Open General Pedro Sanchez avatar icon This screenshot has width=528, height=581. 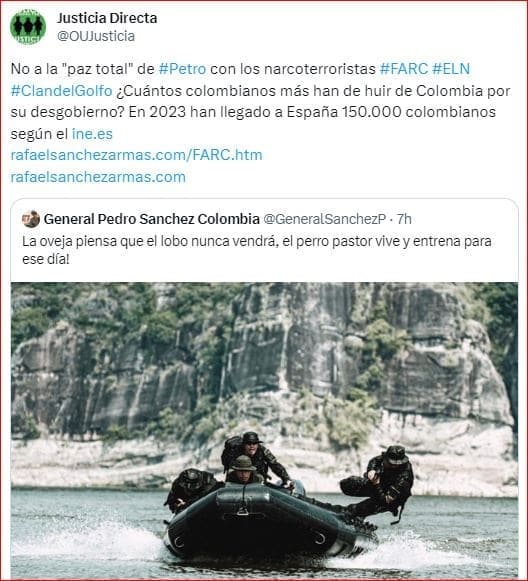coord(31,219)
